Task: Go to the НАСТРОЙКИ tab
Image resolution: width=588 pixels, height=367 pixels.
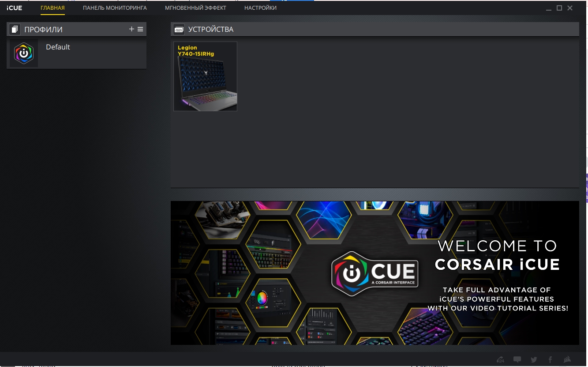Action: (x=260, y=8)
